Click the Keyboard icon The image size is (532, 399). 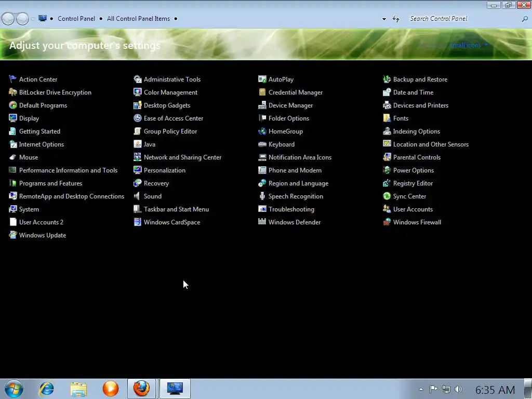[262, 144]
